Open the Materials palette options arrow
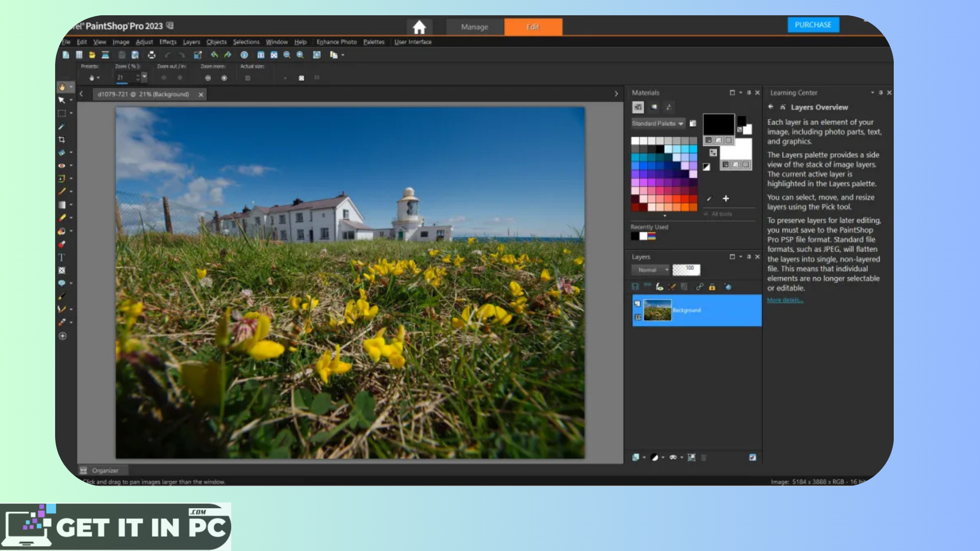 coord(741,93)
